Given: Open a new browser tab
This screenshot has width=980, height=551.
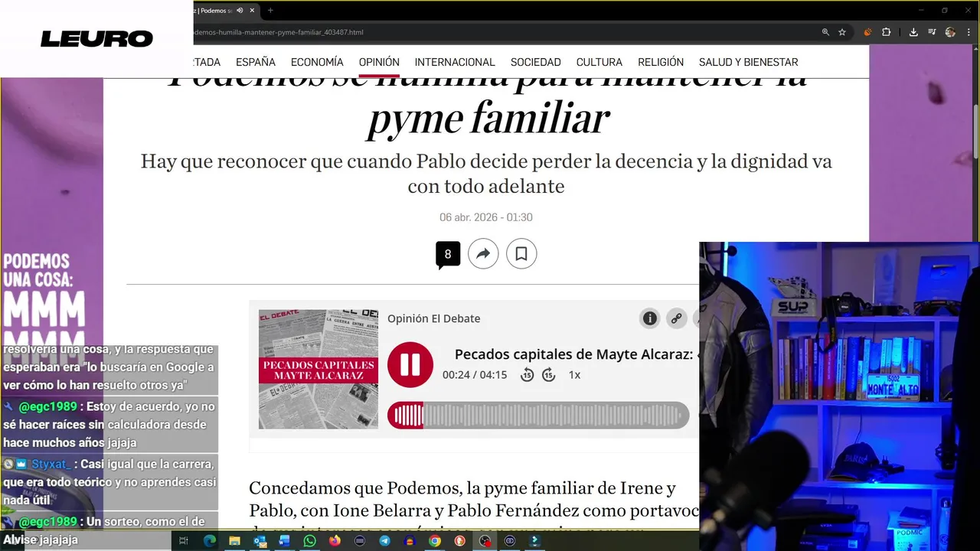Looking at the screenshot, I should pos(270,11).
